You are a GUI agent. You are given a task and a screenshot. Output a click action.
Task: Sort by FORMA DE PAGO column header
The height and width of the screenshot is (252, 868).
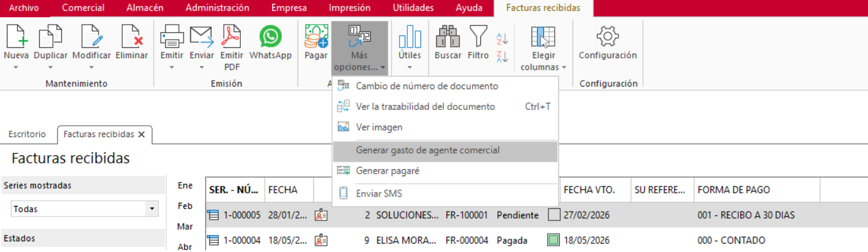tap(756, 190)
